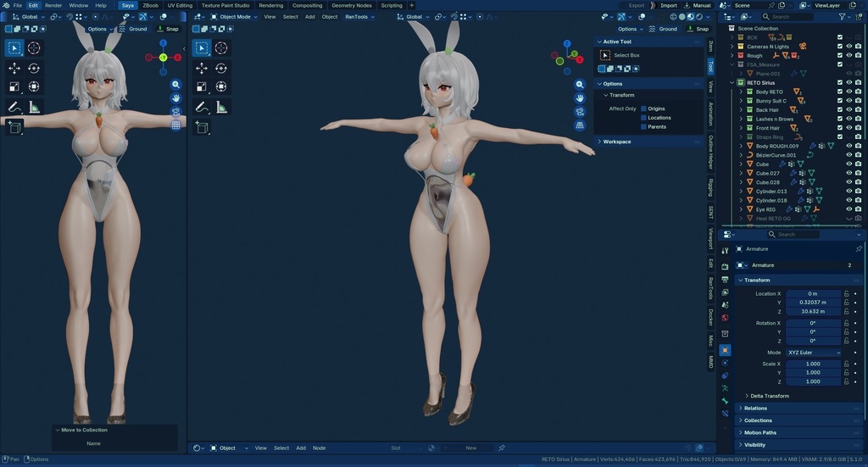The image size is (868, 467).
Task: Switch to UV Editing workspace tab
Action: [x=180, y=6]
